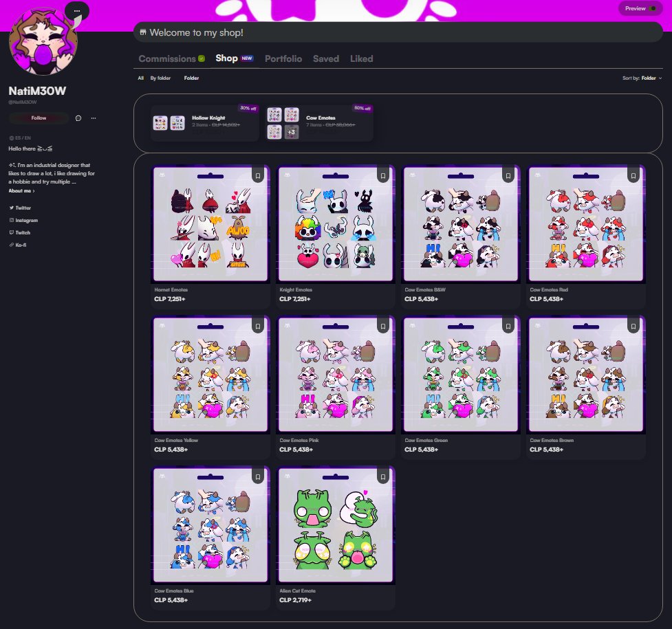Toggle the Preview switch

[x=653, y=8]
